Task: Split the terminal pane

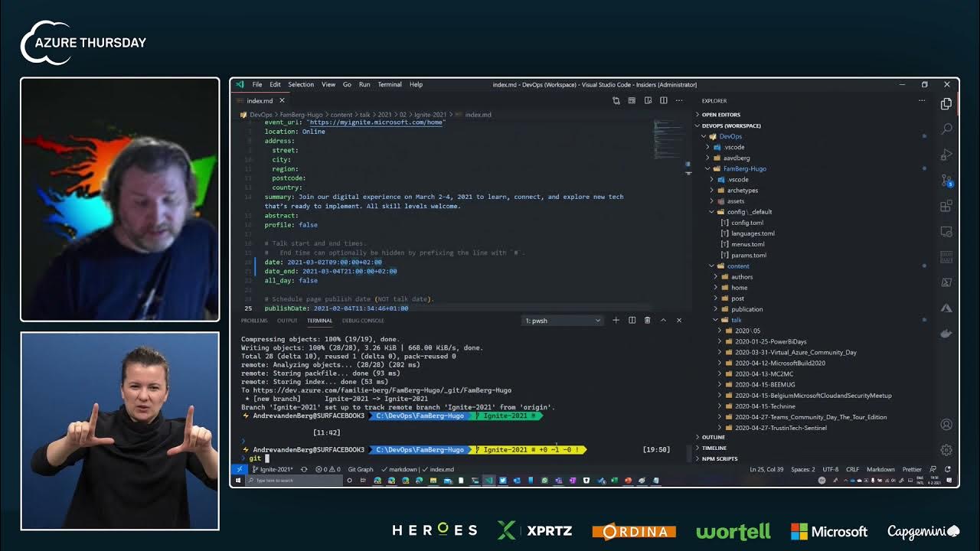Action: pyautogui.click(x=632, y=320)
